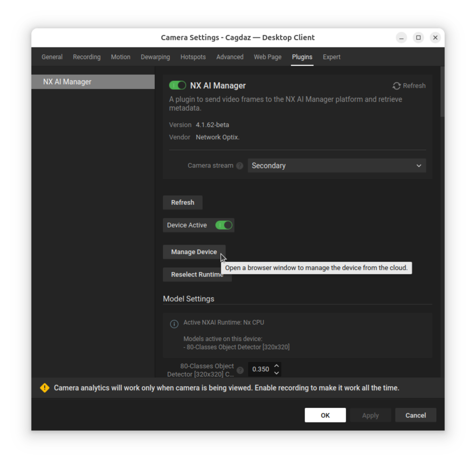The height and width of the screenshot is (465, 476).
Task: Click the Active NXAI Runtime: Nx CPU text
Action: [x=224, y=323]
